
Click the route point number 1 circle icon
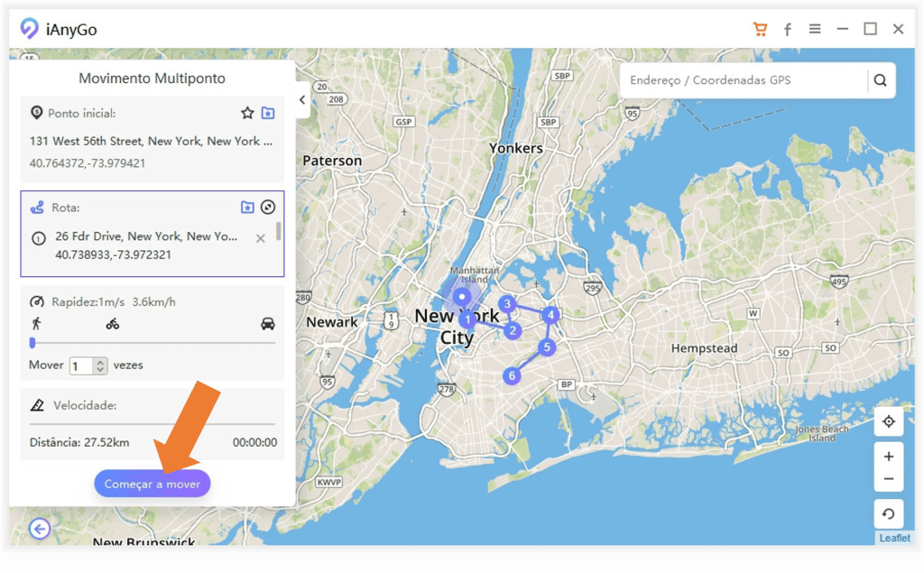pos(38,239)
